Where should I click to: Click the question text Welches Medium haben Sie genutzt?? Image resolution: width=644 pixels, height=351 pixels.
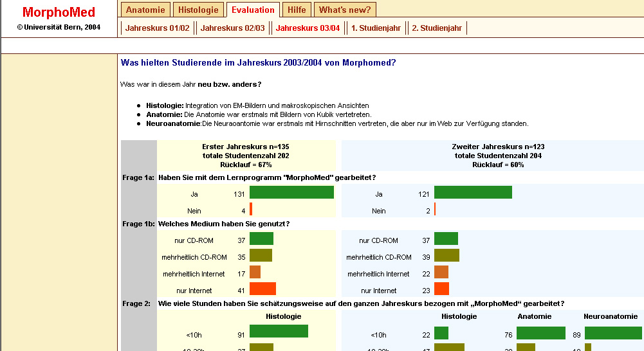(x=224, y=224)
